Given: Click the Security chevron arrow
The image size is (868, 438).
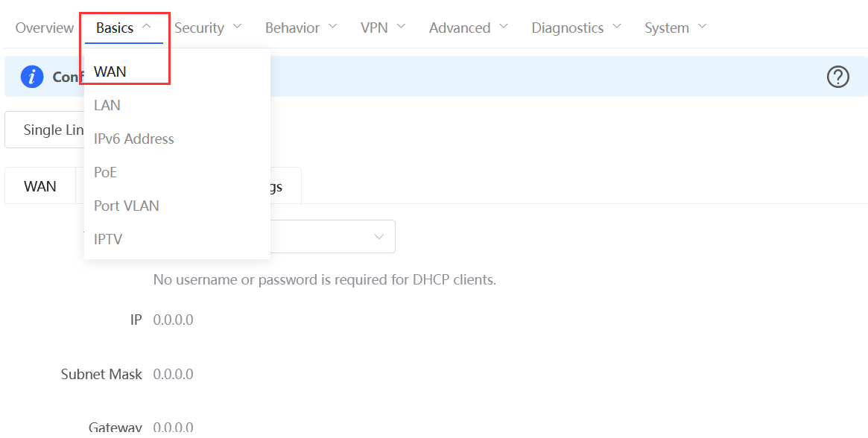Looking at the screenshot, I should 237,27.
